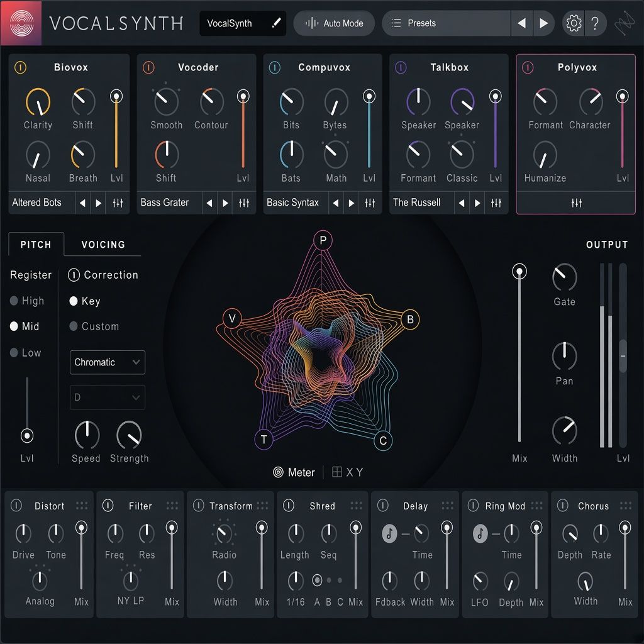Screen dimensions: 644x644
Task: Expand the Chromatic scale dropdown
Action: coord(107,362)
